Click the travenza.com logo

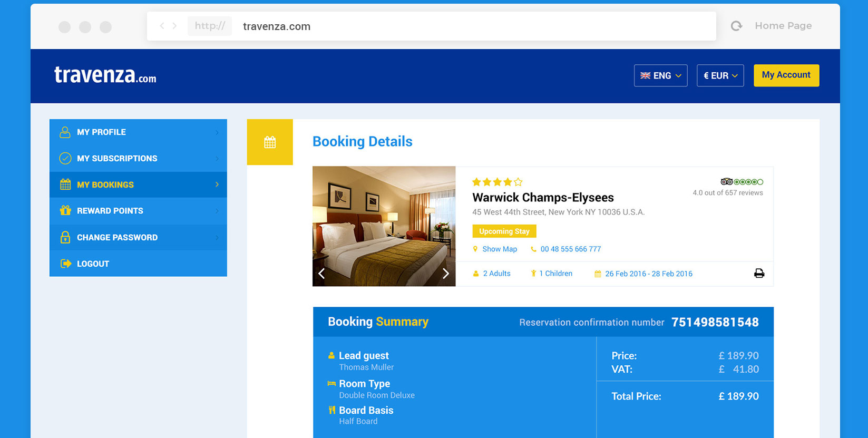pos(105,75)
